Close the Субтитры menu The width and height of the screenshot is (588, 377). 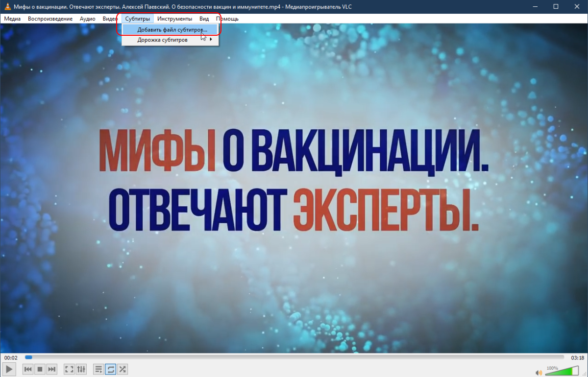pyautogui.click(x=137, y=19)
